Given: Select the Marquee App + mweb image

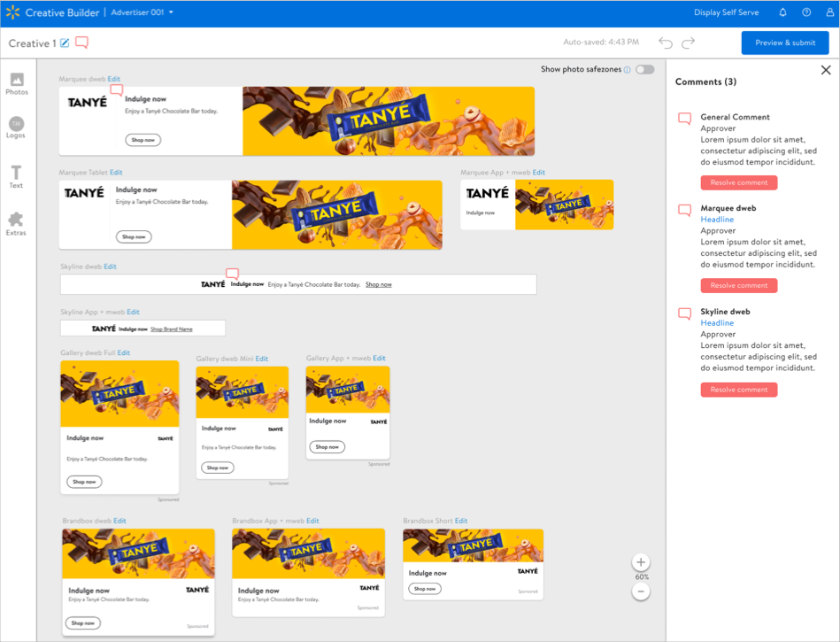Looking at the screenshot, I should tap(564, 205).
